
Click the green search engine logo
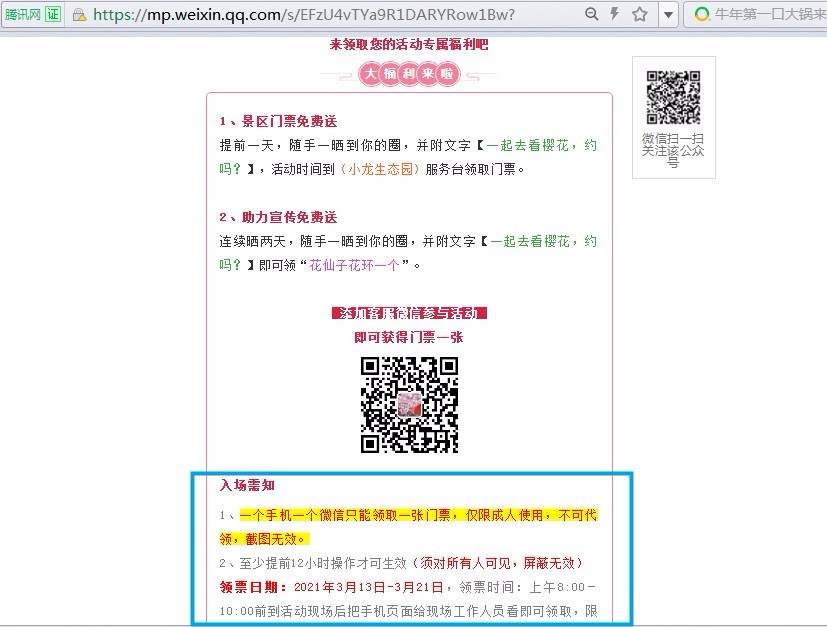[x=702, y=14]
